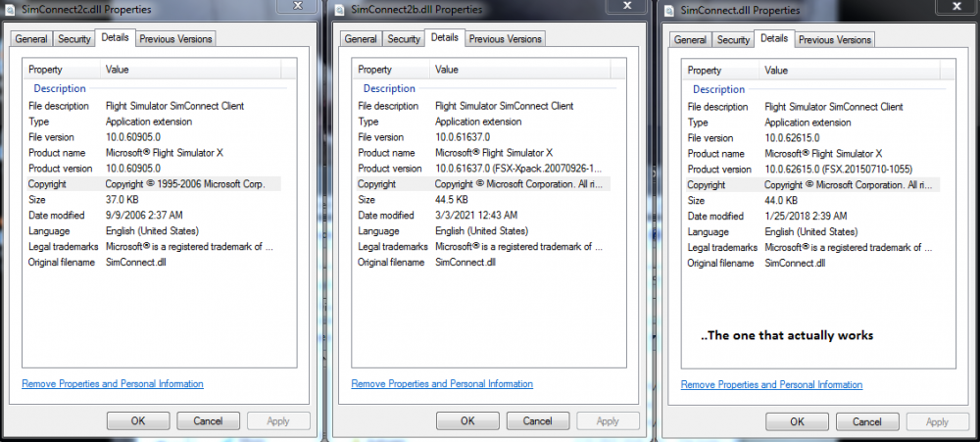980x442 pixels.
Task: Close the SimConnect2c.dll Properties window
Action: (297, 6)
